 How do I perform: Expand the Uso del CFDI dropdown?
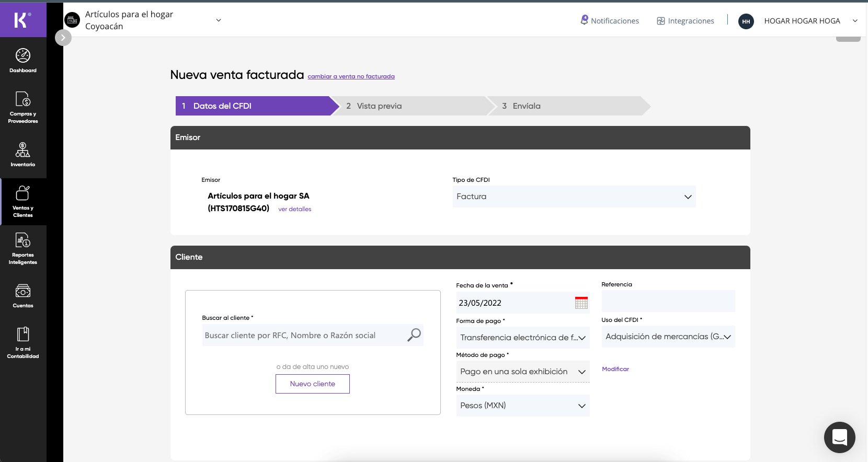[x=668, y=337]
